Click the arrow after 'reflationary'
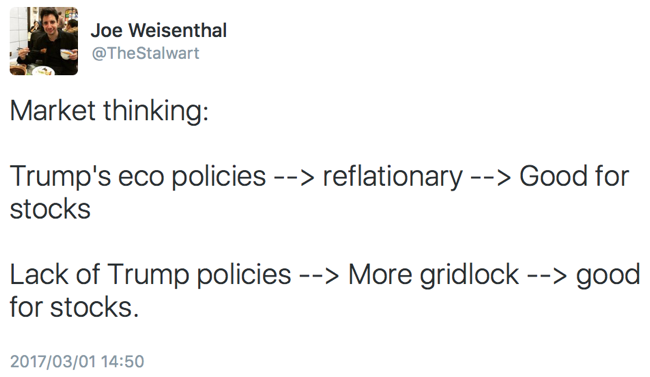Image resolution: width=650 pixels, height=377 pixels. [x=491, y=178]
